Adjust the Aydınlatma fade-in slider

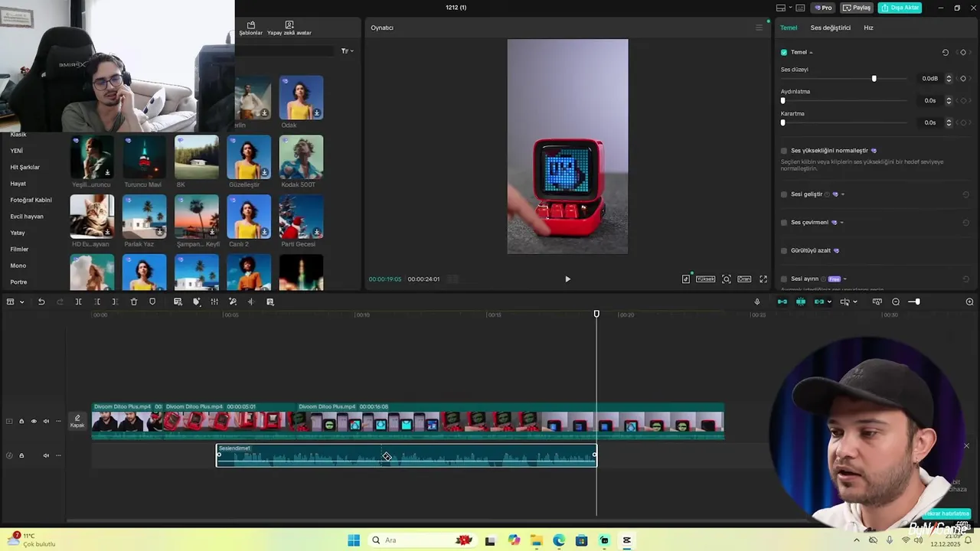pyautogui.click(x=782, y=101)
